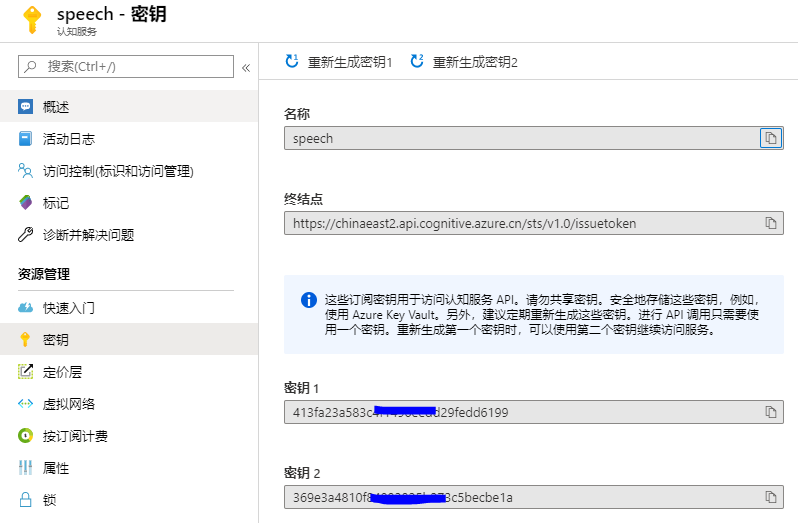Click the 访问控制 people icon
798x523 pixels.
25,170
